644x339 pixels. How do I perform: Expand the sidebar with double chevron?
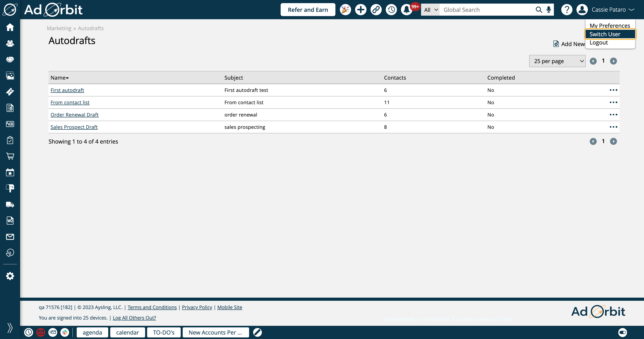[10, 328]
